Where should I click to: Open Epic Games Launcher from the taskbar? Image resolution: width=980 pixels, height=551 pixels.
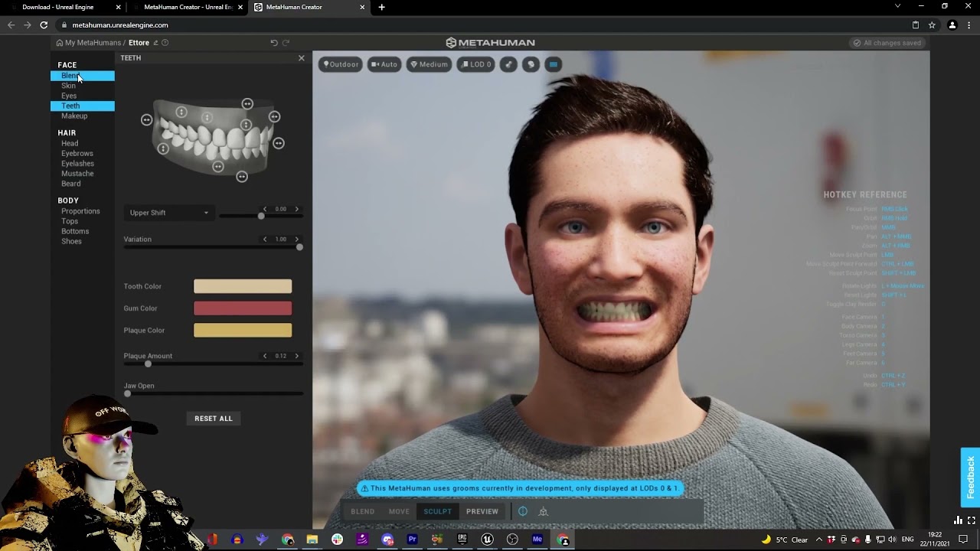tap(462, 540)
